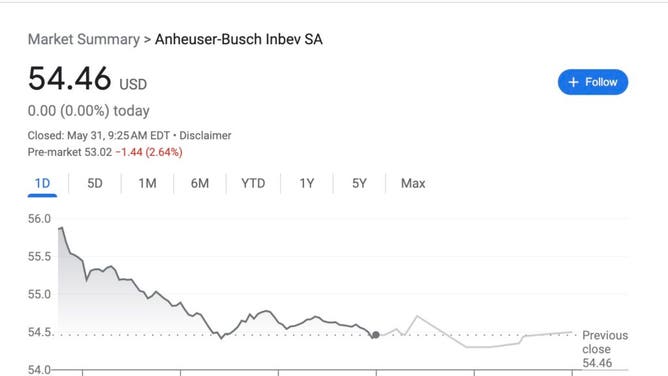Click the pre-market peak on gray line
This screenshot has height=376, width=668.
coord(417,316)
